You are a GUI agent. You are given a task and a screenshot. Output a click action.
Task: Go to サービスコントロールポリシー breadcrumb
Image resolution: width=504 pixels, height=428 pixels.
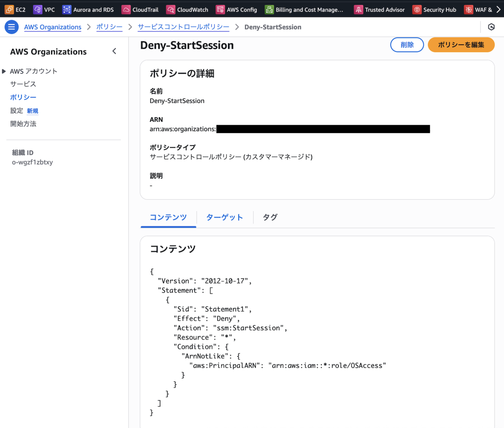[184, 27]
